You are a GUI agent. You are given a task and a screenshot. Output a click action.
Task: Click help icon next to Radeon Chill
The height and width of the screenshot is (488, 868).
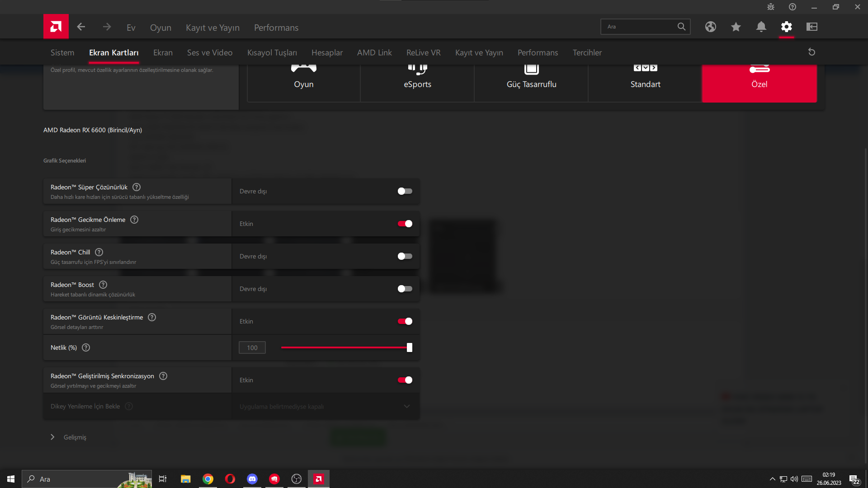tap(99, 252)
